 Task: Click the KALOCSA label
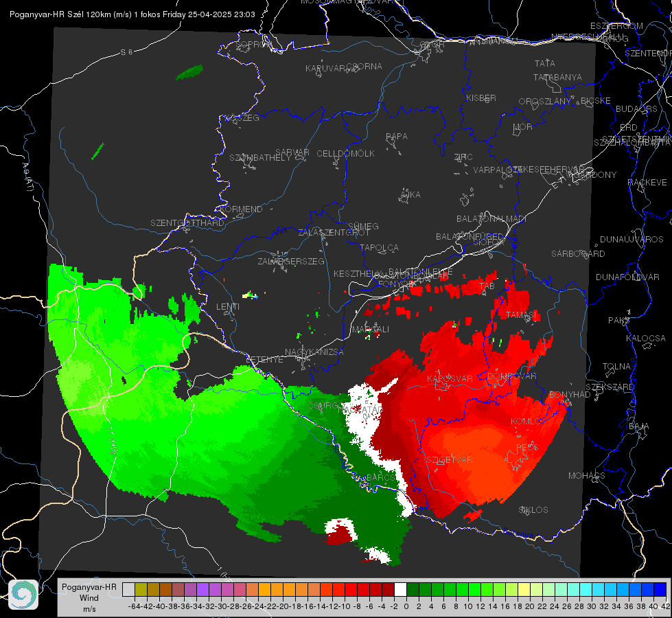[645, 339]
